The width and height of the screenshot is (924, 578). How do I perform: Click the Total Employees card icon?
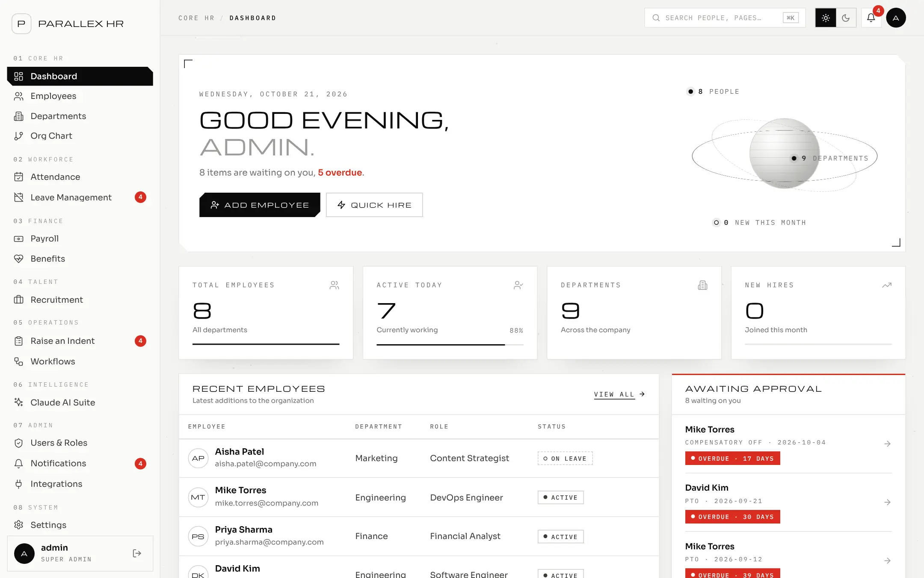click(x=335, y=285)
